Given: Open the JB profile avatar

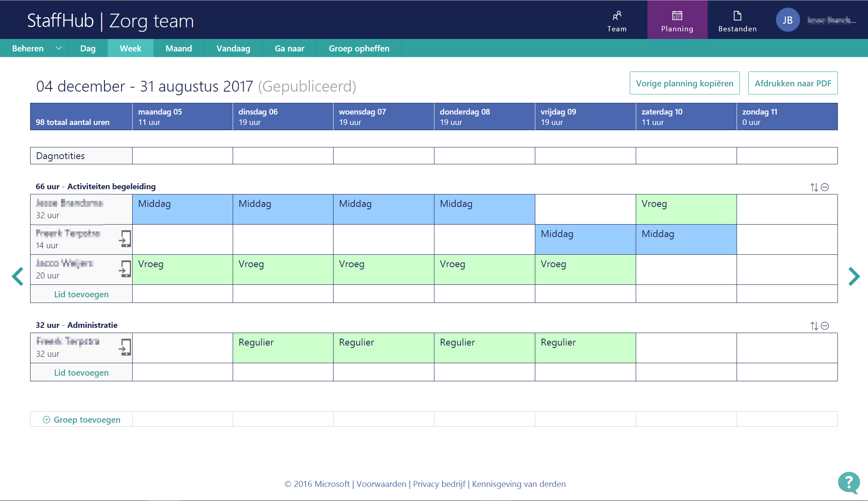Looking at the screenshot, I should (788, 20).
